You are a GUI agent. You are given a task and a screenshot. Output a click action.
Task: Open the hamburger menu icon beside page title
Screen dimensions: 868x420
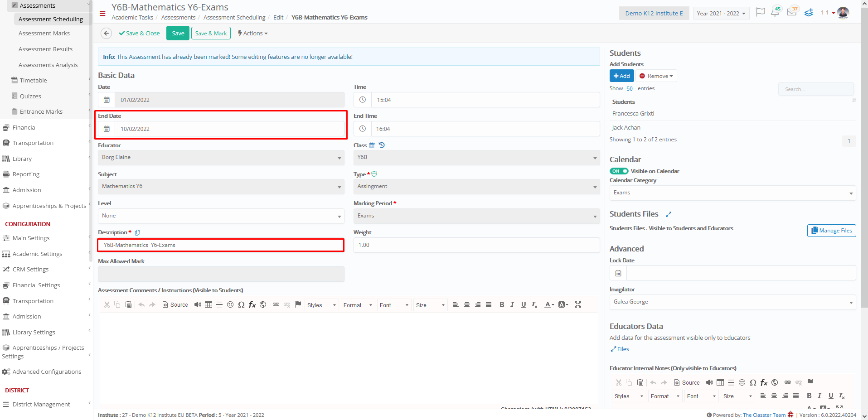[102, 13]
